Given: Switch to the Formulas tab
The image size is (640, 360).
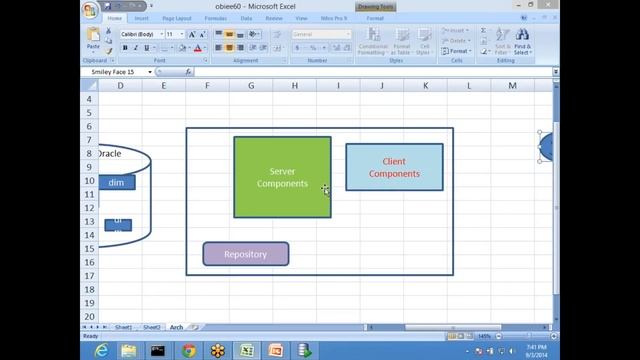Looking at the screenshot, I should tap(216, 18).
